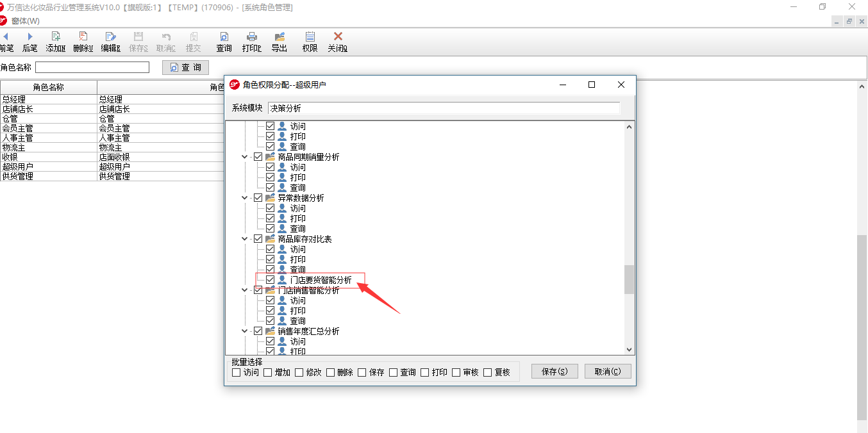Toggle batch 复核 checkbox
Screen dimensions: 868x433
click(x=488, y=372)
